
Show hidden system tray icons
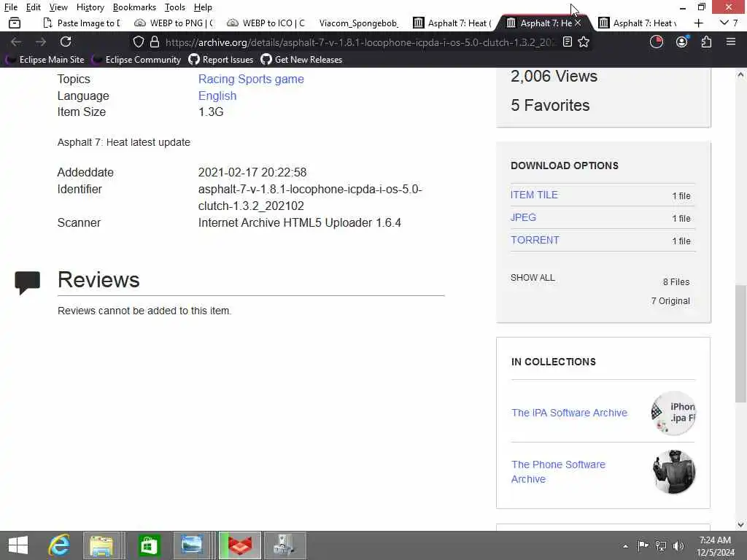(625, 546)
